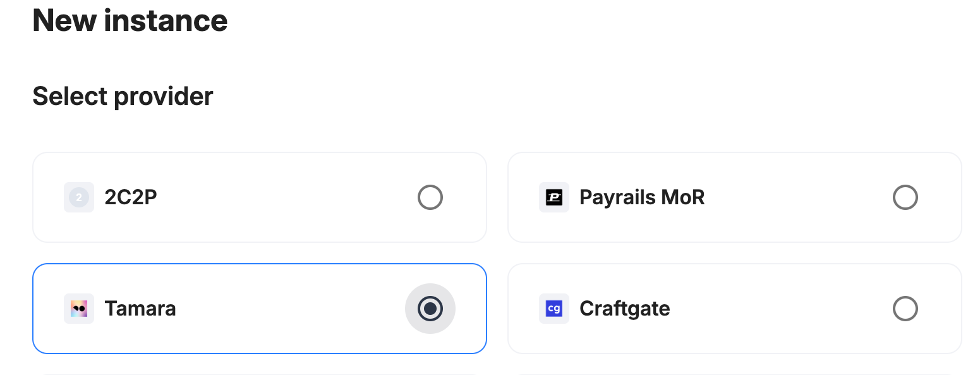The image size is (980, 375).
Task: Select the 2C2P provider card blank area
Action: click(284, 197)
